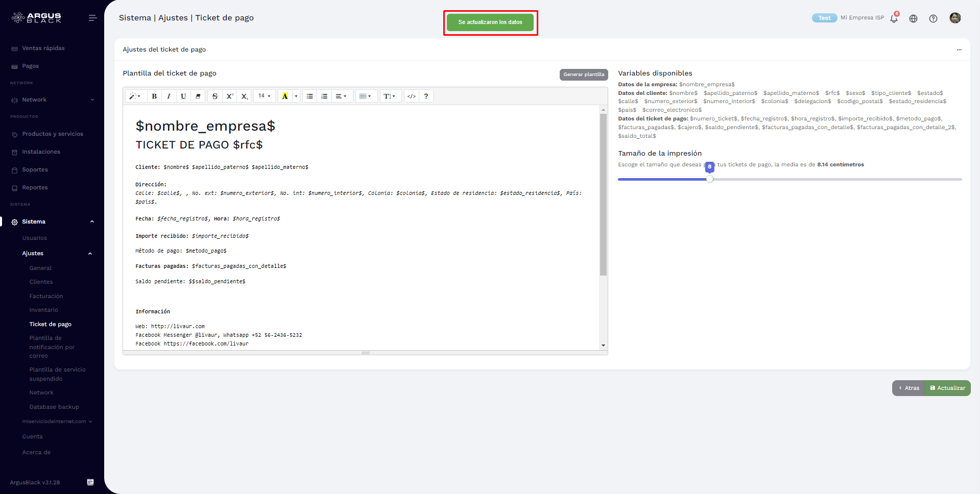Viewport: 980px width, 494px height.
Task: Insert an unordered bullet list
Action: tap(309, 96)
